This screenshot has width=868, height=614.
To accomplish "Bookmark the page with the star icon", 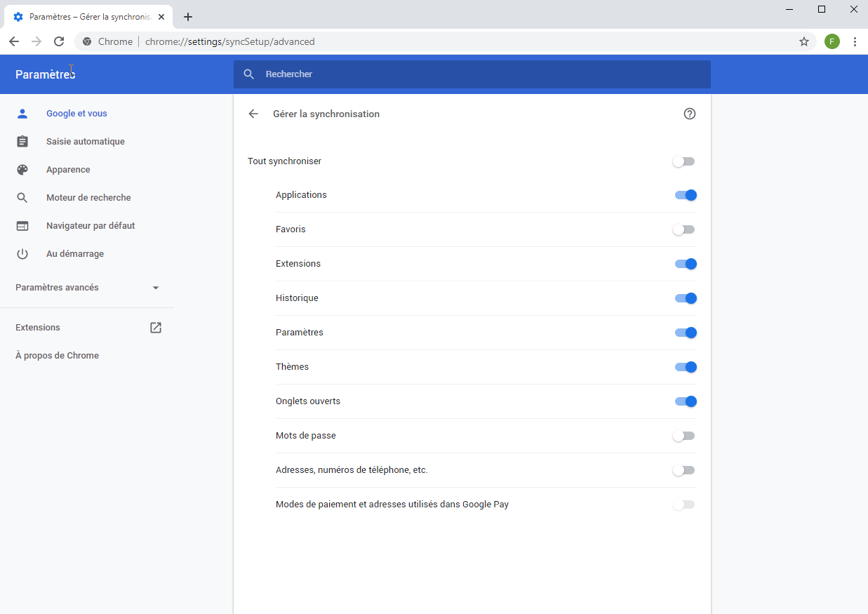I will point(803,41).
